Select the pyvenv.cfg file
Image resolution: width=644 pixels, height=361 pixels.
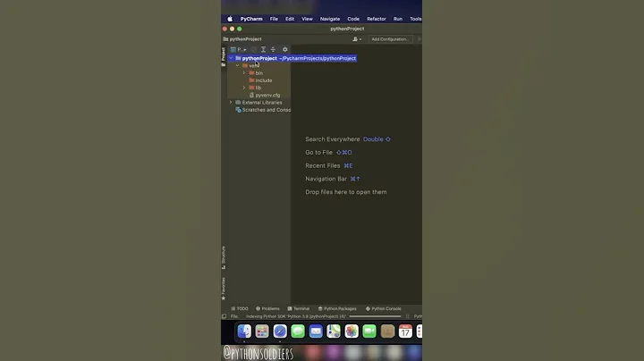point(265,96)
